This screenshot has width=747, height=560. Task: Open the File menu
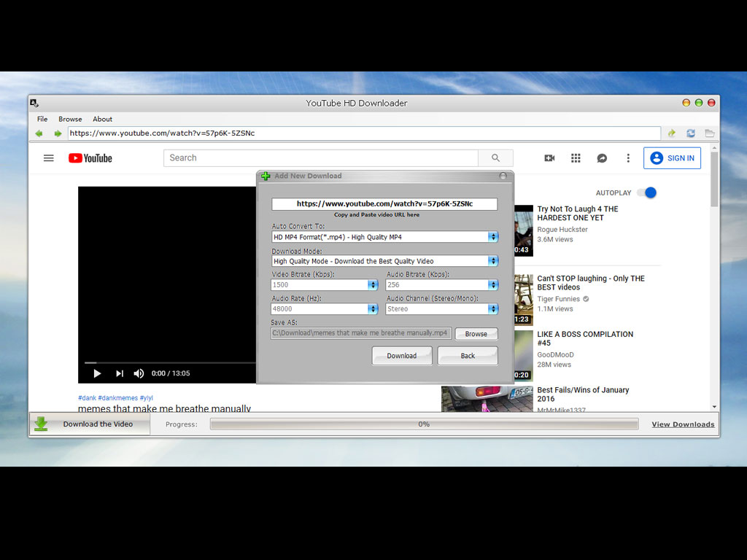[42, 119]
